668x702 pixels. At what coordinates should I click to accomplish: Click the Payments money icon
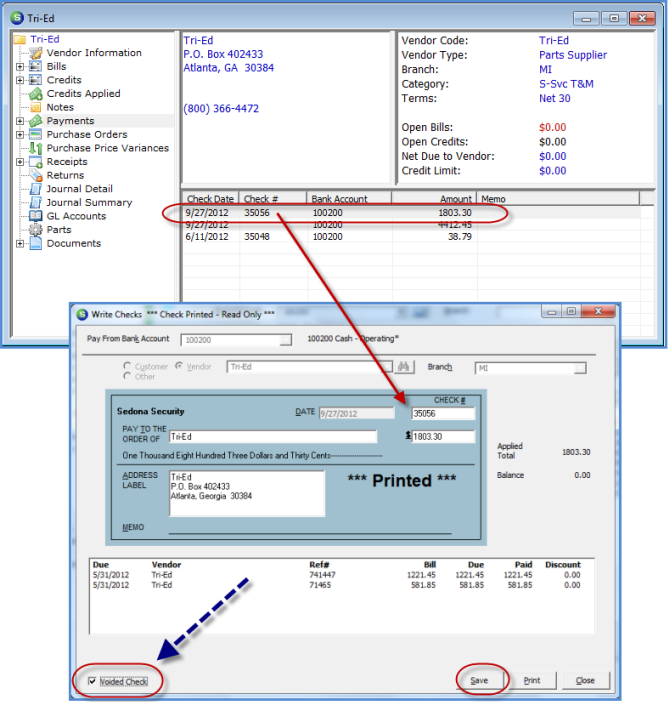[36, 121]
